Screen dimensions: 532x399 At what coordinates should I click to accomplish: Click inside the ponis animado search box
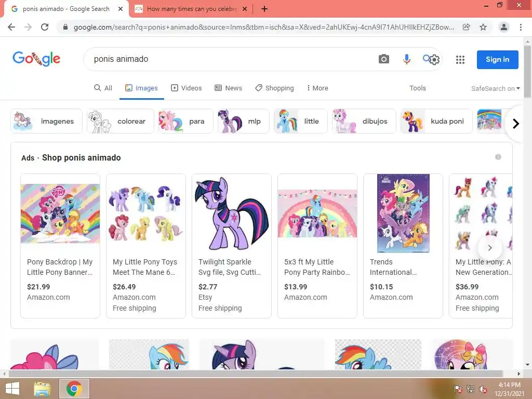(x=231, y=59)
